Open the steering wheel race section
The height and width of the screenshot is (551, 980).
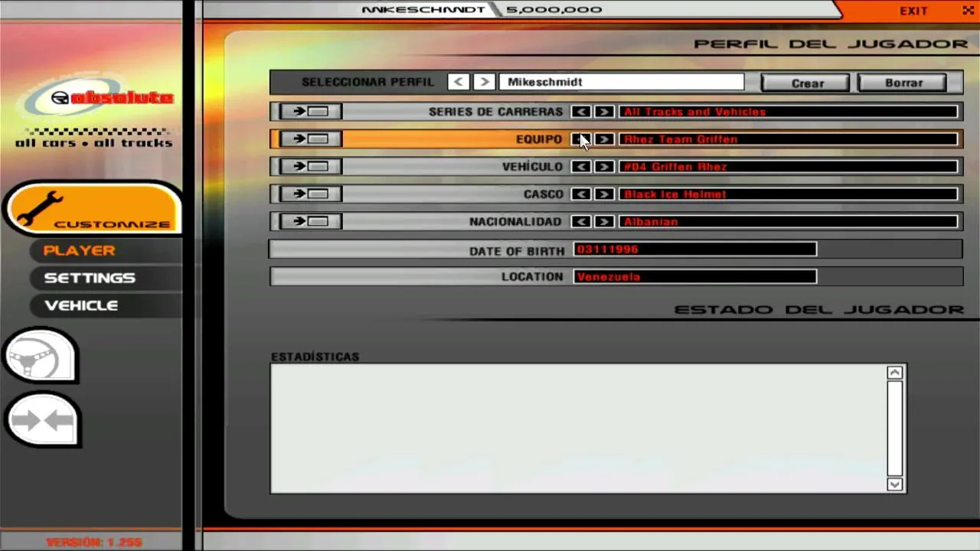coord(42,354)
